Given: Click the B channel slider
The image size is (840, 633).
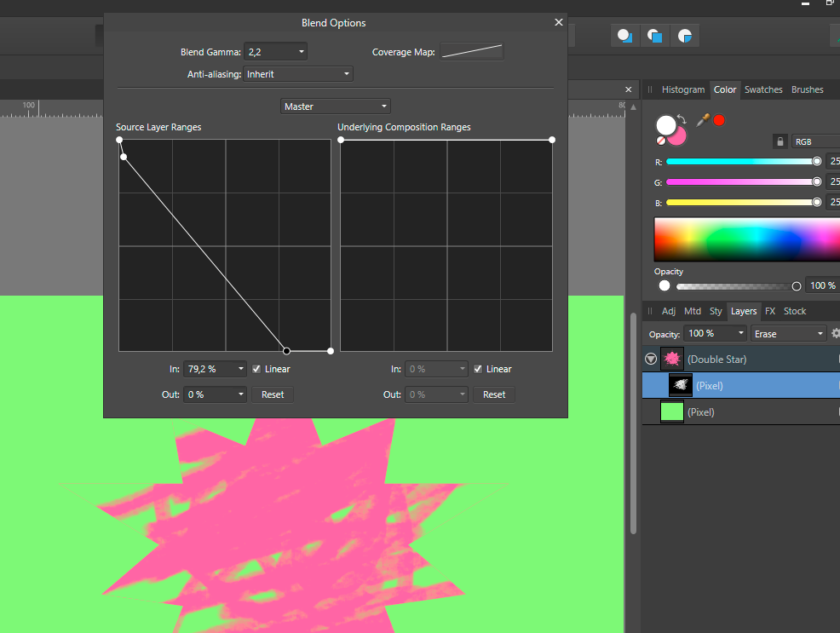Looking at the screenshot, I should point(743,203).
